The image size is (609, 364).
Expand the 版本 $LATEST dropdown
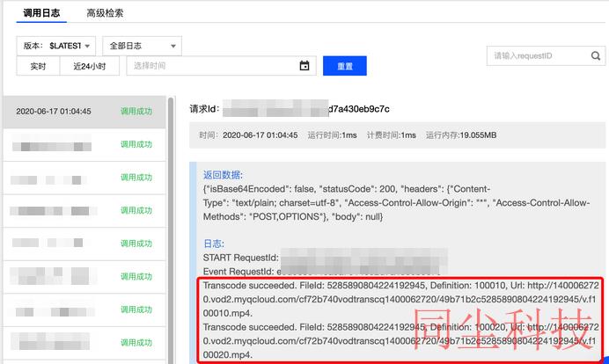tap(56, 46)
